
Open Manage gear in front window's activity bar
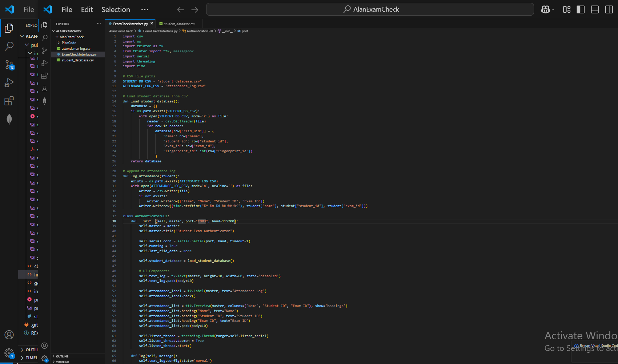pyautogui.click(x=44, y=358)
